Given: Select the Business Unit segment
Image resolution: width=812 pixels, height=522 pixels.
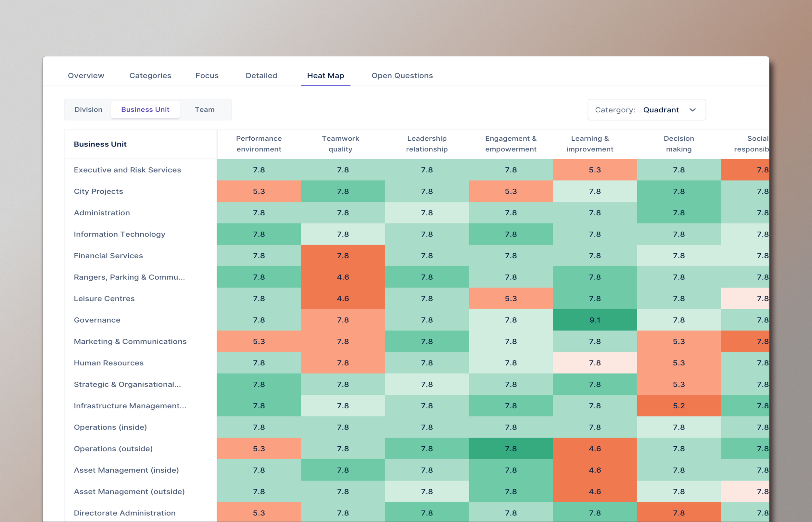Looking at the screenshot, I should tap(145, 109).
